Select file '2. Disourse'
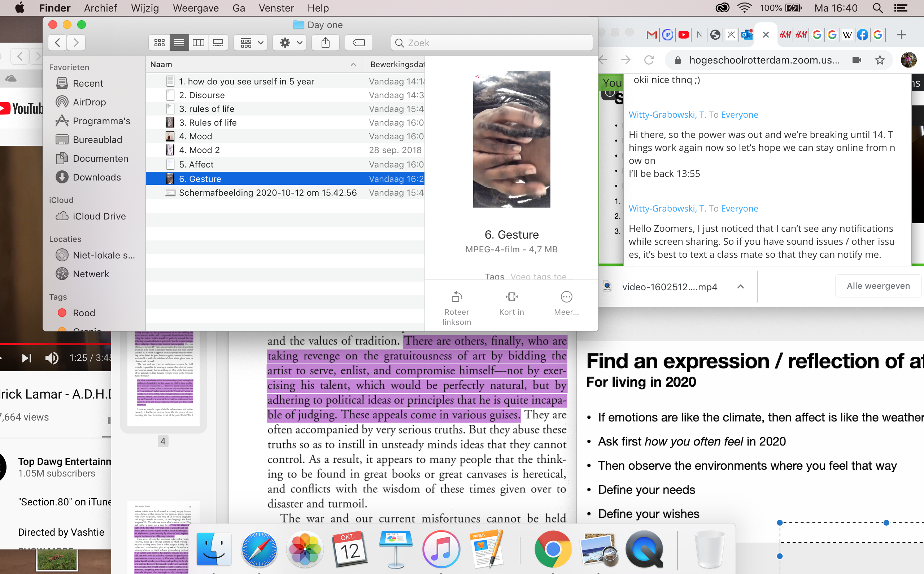924x574 pixels. [x=285, y=95]
